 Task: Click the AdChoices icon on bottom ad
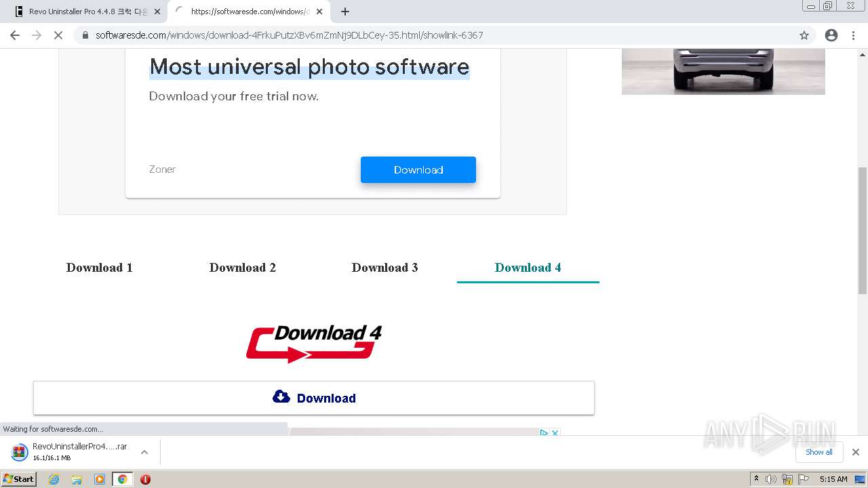tap(544, 432)
